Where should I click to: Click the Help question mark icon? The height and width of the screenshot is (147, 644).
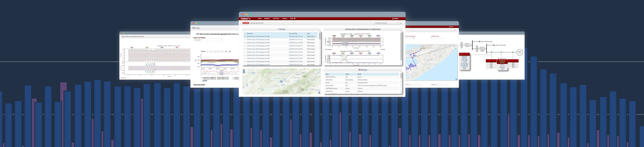(295, 18)
